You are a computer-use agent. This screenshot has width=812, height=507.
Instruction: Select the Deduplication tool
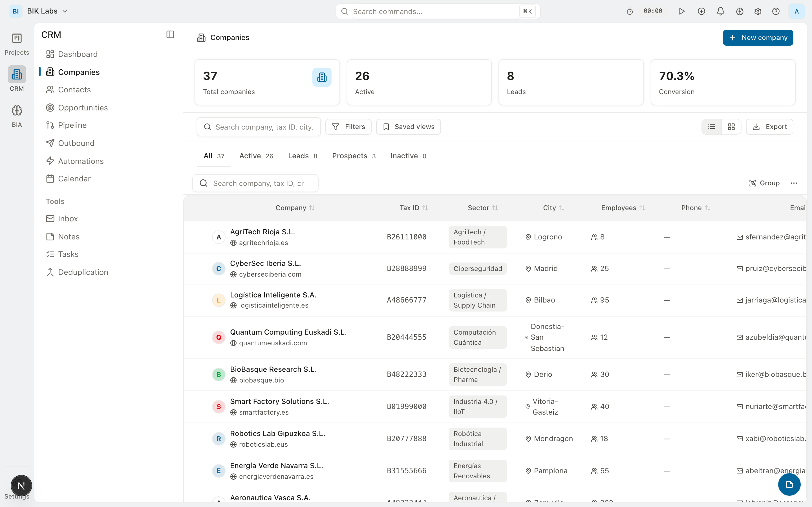click(x=83, y=272)
